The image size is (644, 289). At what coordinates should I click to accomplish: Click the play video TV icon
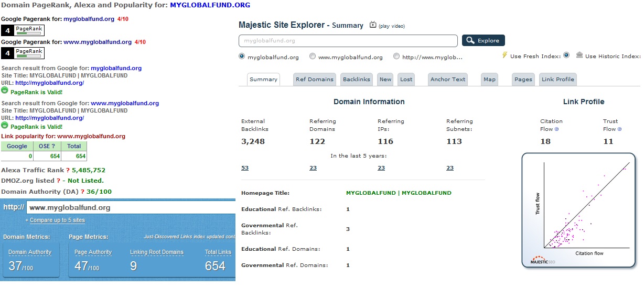tap(373, 25)
